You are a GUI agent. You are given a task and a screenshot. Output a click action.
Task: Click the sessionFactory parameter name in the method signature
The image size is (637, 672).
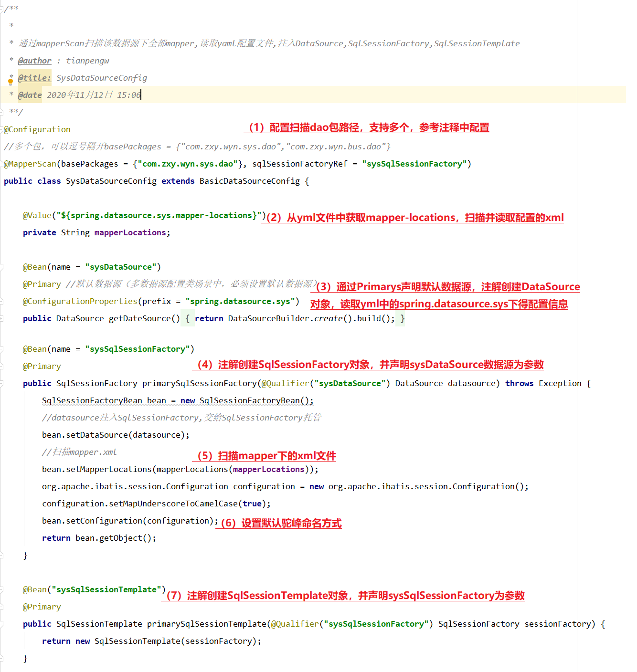click(x=558, y=624)
